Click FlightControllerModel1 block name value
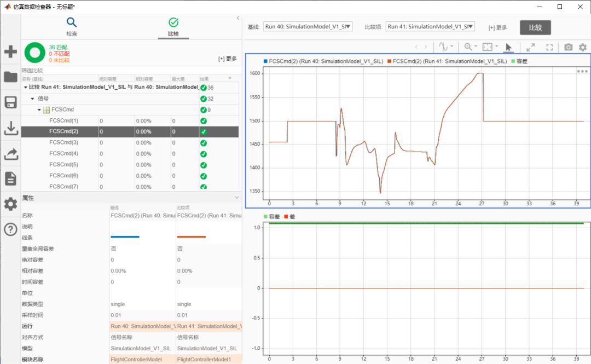The image size is (591, 364). coord(204,360)
